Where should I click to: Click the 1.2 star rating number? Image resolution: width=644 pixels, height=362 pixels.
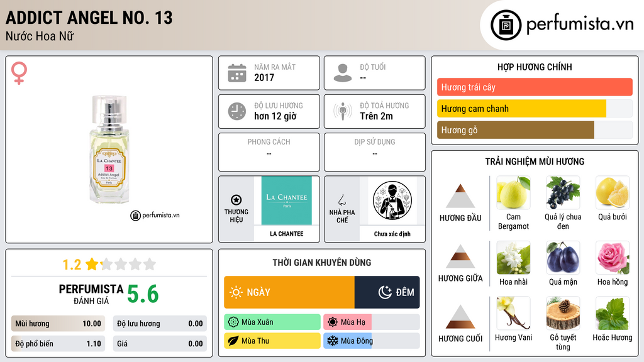[x=72, y=265]
